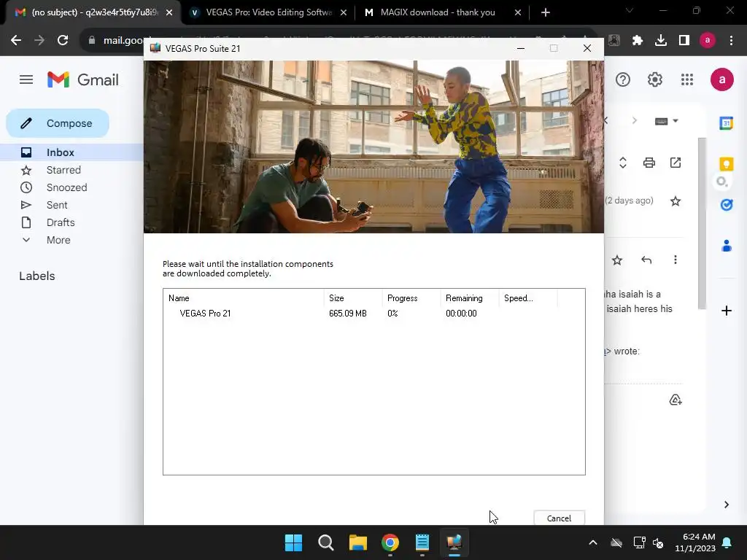
Task: Cancel the VEGAS Pro installation download
Action: coord(559,518)
